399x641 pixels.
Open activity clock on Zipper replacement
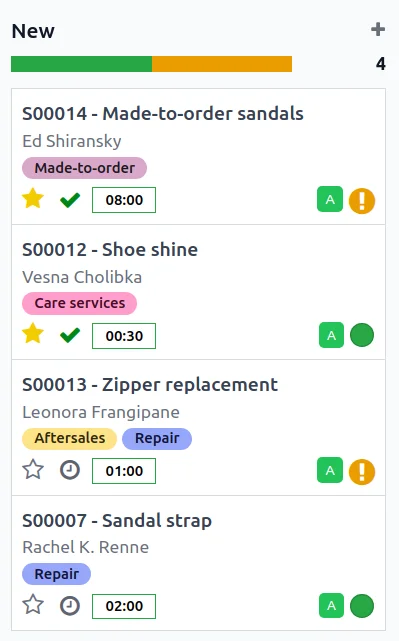(70, 470)
